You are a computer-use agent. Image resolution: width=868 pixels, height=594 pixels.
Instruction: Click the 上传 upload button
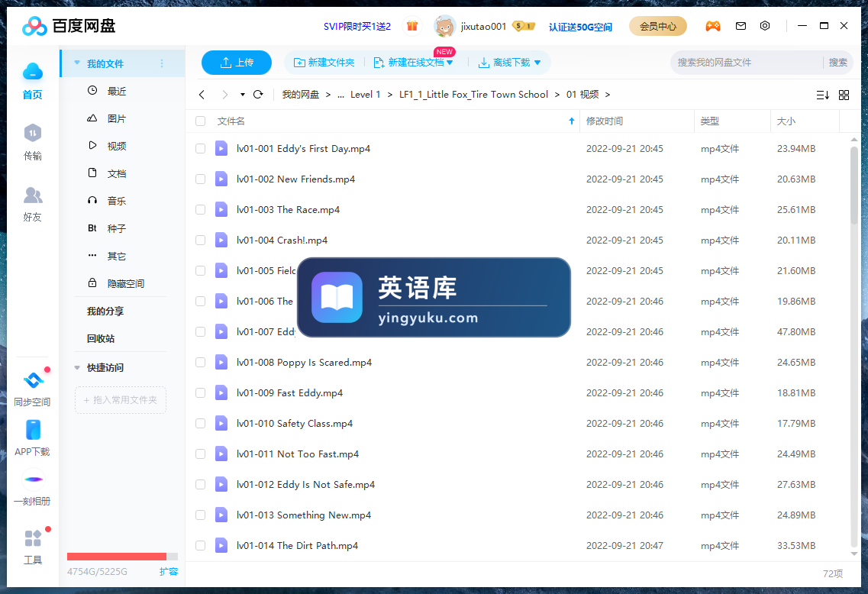coord(237,63)
